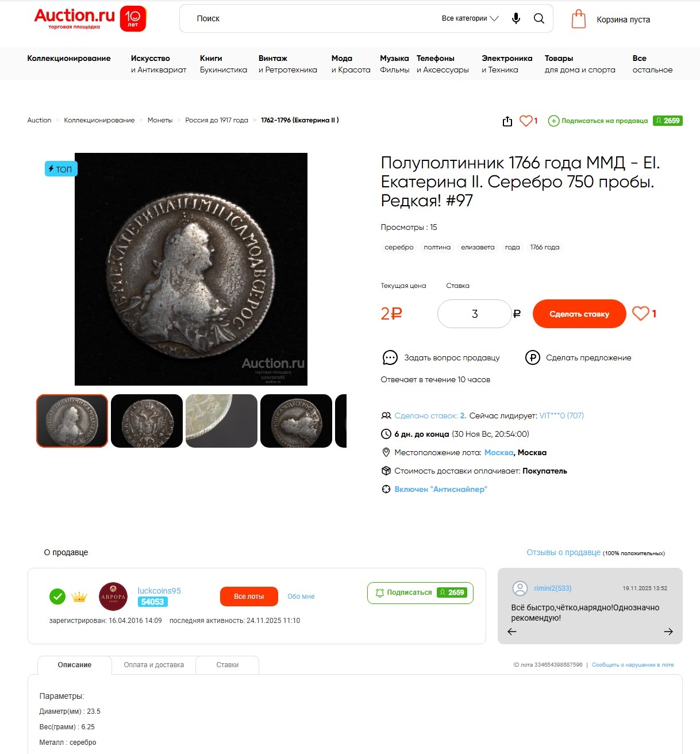The width and height of the screenshot is (700, 754).
Task: Click the chat bubble ask-seller icon
Action: tap(390, 357)
